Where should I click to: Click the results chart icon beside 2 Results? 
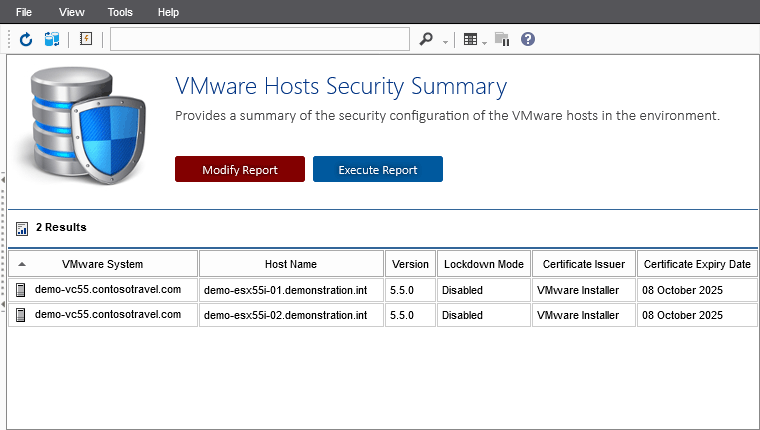22,228
